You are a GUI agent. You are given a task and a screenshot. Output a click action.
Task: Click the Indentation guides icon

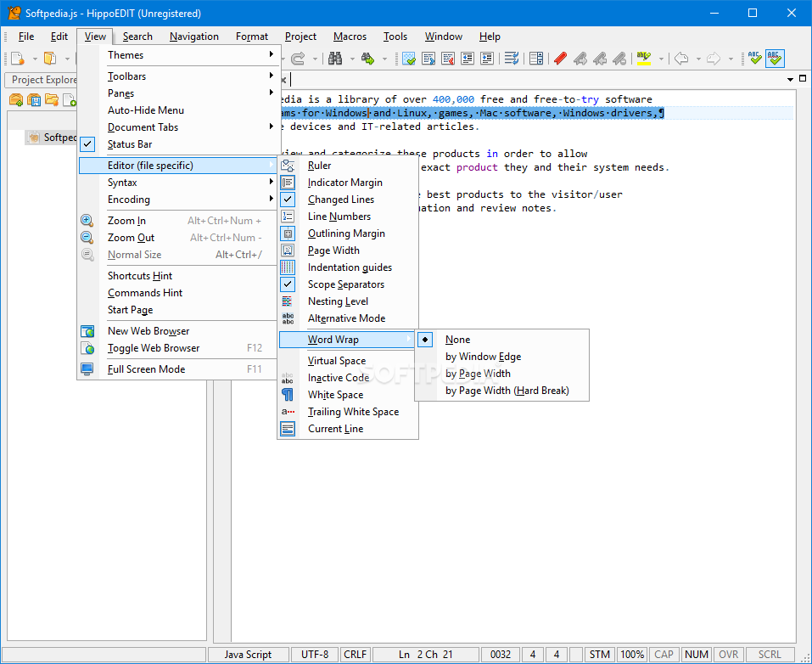click(288, 267)
